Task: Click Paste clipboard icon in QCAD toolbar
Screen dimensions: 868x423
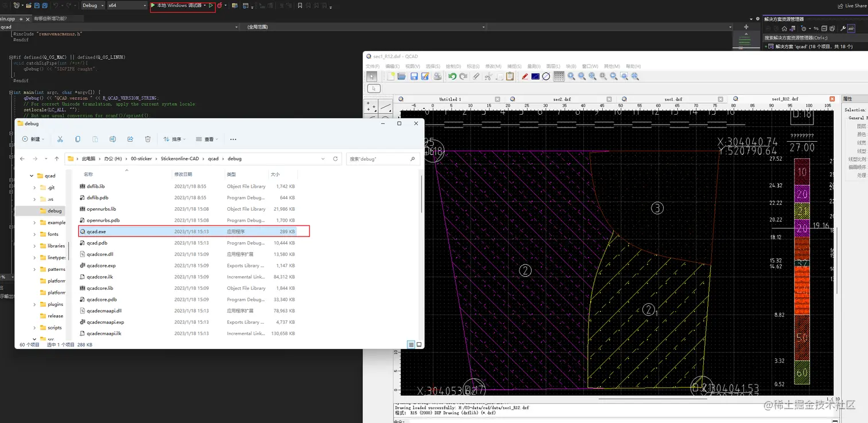Action: coord(510,76)
